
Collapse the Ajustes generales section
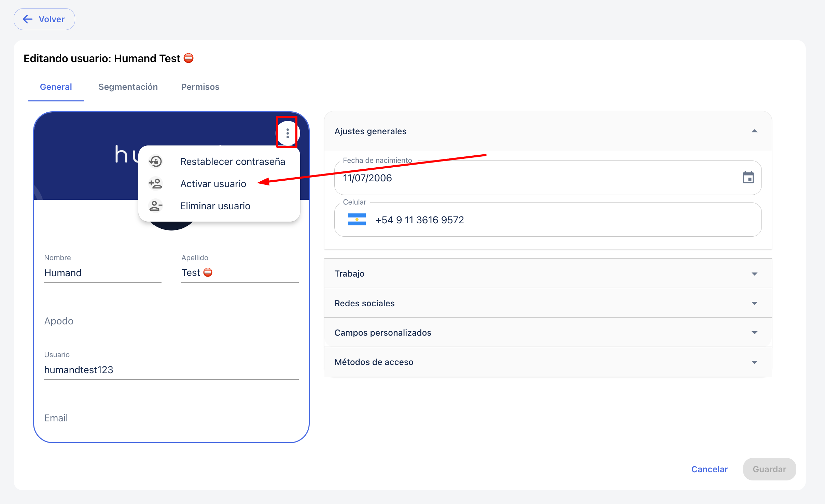[x=754, y=131]
